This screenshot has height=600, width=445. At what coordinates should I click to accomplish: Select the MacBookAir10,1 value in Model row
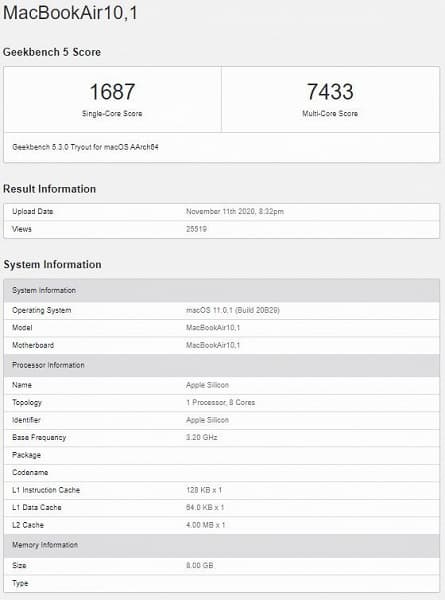213,328
